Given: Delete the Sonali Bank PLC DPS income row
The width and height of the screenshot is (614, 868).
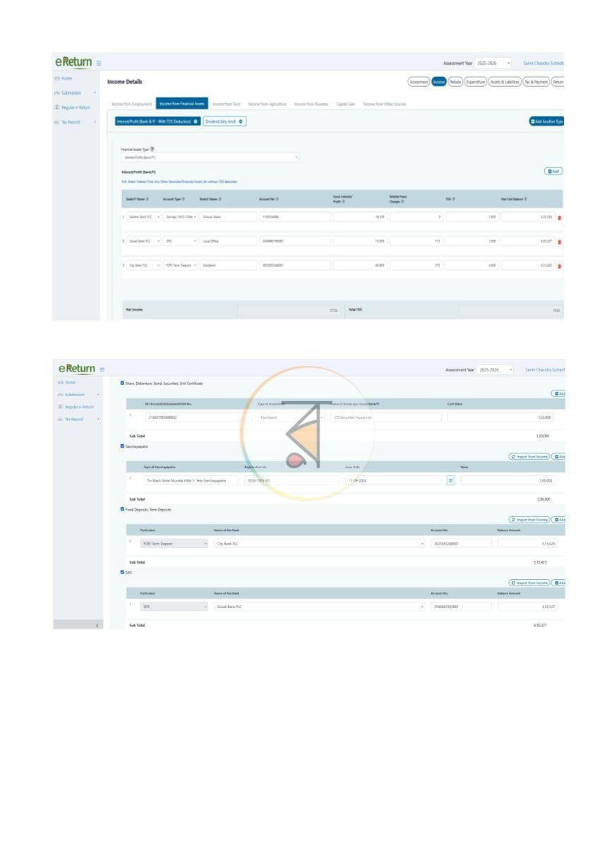Looking at the screenshot, I should (560, 242).
